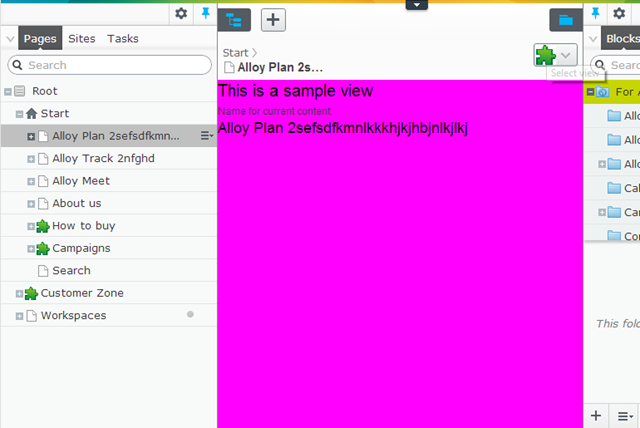Select Alloy Track 2nfghd page
640x428 pixels.
coord(96,158)
